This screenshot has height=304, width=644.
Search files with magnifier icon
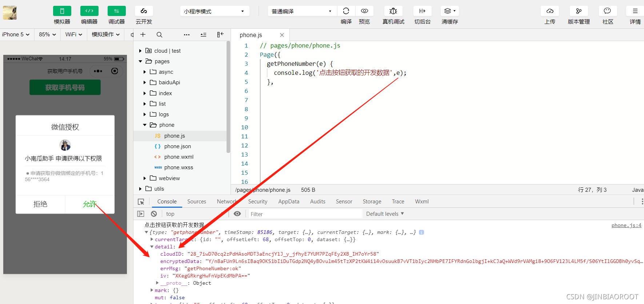(159, 35)
